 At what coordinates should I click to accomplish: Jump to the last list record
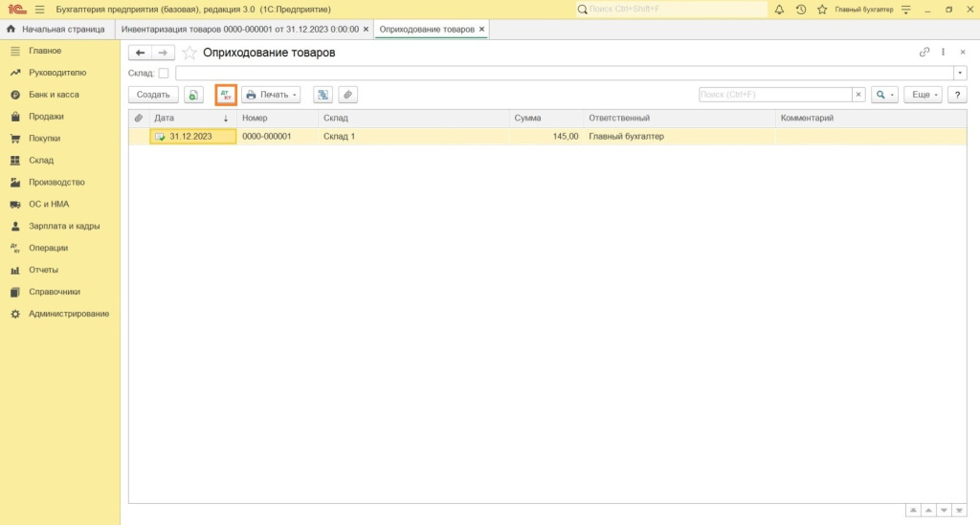(x=959, y=511)
